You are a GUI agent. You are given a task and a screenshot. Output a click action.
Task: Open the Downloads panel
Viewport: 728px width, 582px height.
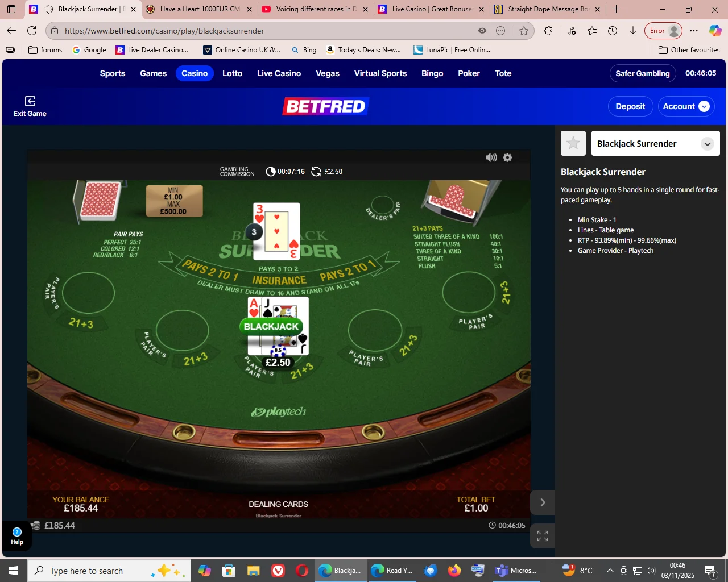[633, 31]
